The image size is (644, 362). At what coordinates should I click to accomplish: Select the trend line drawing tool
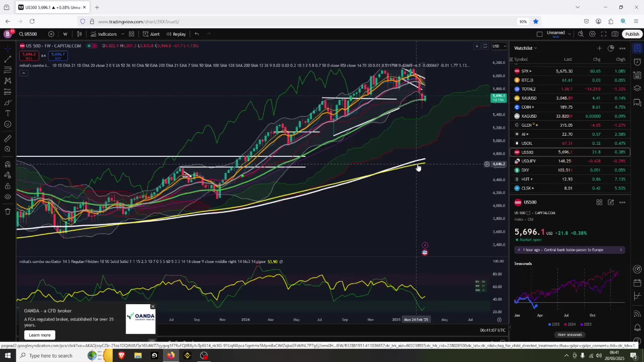8,59
